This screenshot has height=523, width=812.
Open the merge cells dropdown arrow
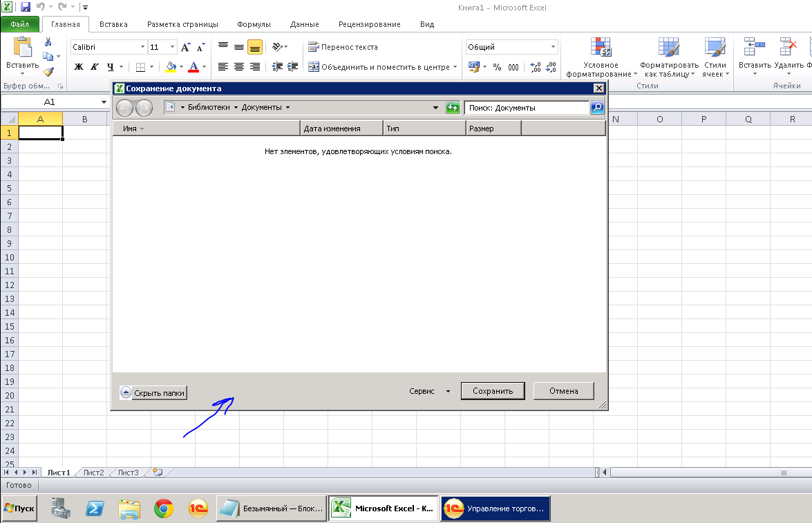(455, 67)
